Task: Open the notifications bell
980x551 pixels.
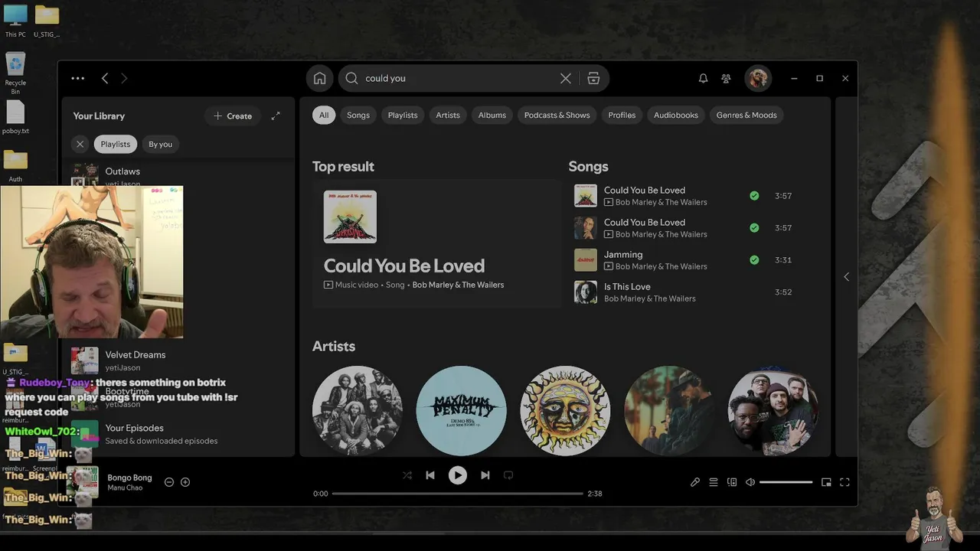Action: click(x=703, y=78)
